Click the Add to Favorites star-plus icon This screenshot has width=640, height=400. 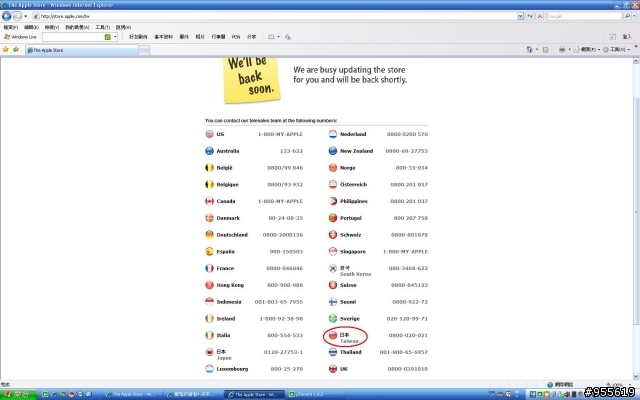point(16,49)
